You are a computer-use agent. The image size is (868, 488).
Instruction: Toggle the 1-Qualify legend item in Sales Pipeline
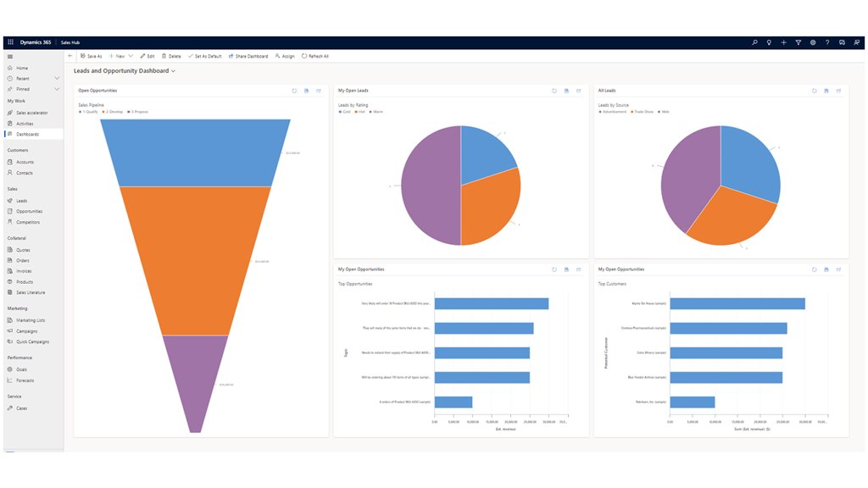point(88,112)
